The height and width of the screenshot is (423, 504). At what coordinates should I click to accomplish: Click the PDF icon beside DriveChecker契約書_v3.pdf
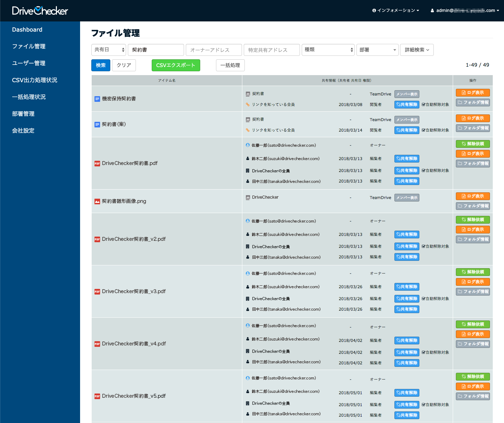[97, 292]
